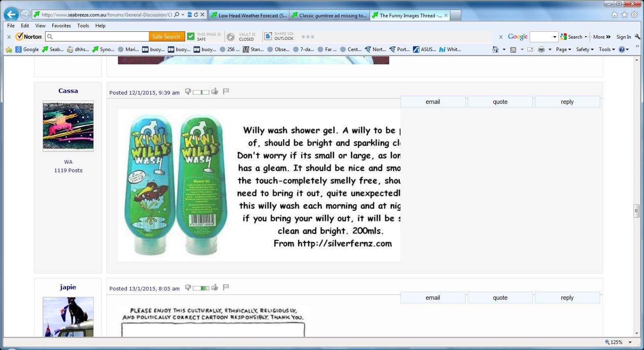Click thumbs down on japie's post
Viewport: 644px width, 350px height.
coord(188,288)
